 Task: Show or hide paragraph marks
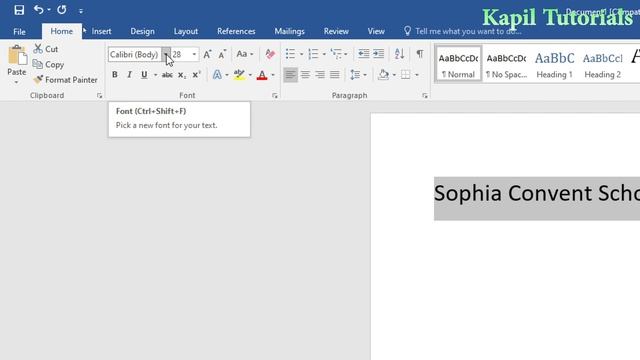point(420,53)
